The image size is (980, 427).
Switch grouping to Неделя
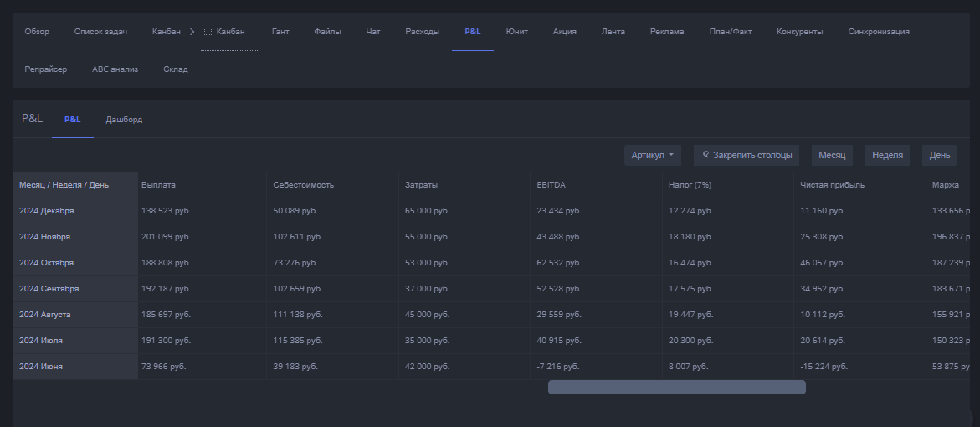point(887,155)
